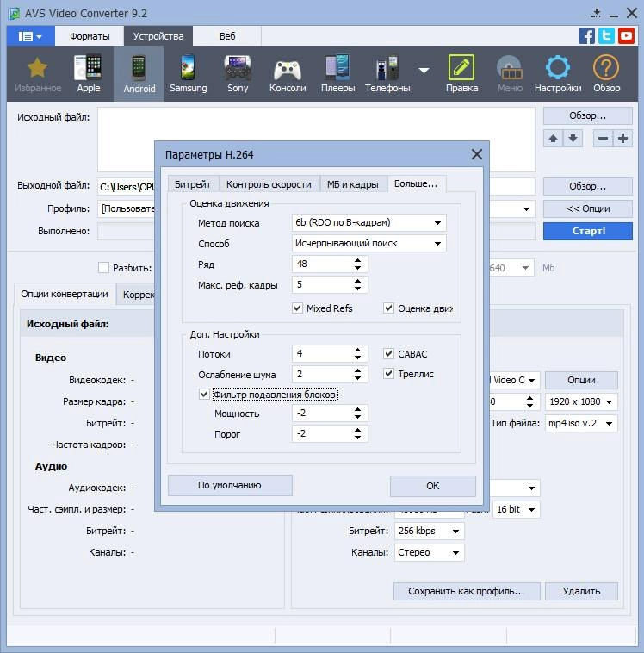Switch to the Веб tab
Image resolution: width=644 pixels, height=653 pixels.
point(227,36)
